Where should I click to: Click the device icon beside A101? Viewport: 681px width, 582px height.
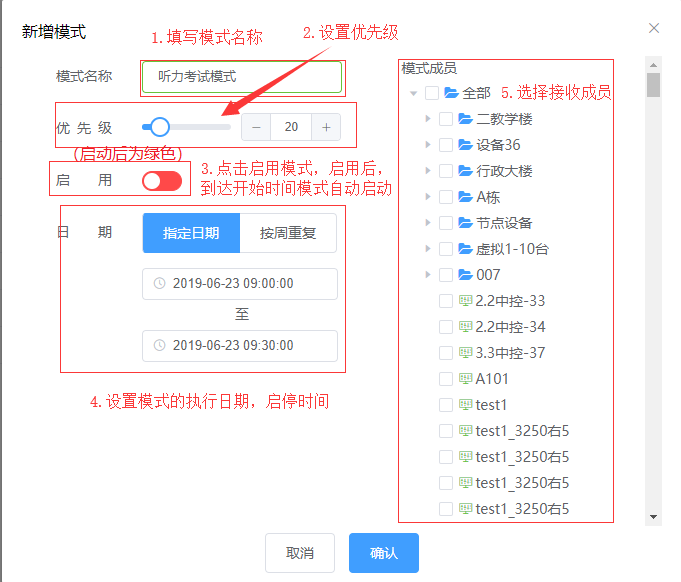[465, 379]
